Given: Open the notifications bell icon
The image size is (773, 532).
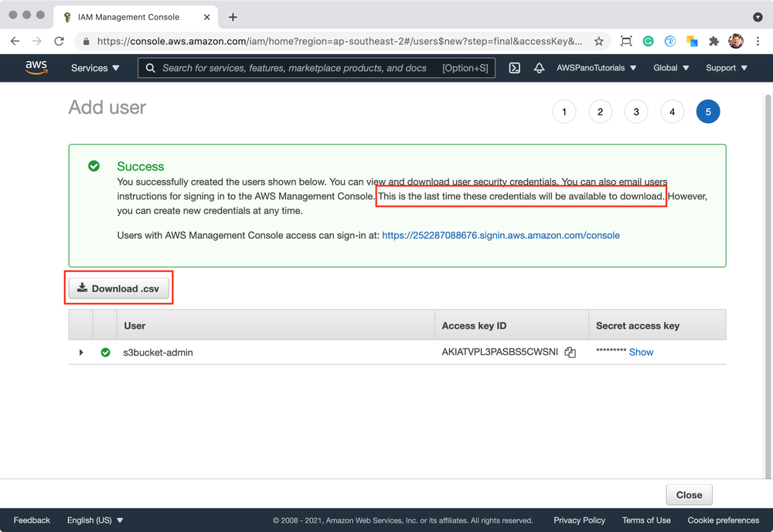Looking at the screenshot, I should point(540,68).
